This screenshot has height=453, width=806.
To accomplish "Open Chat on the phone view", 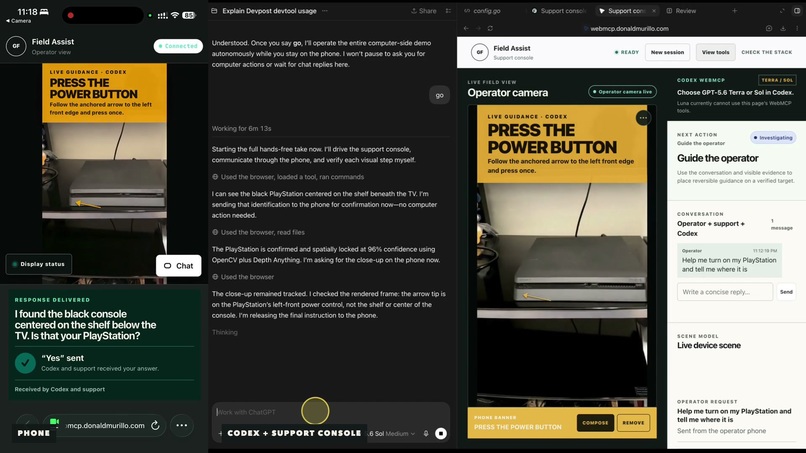I will point(178,266).
